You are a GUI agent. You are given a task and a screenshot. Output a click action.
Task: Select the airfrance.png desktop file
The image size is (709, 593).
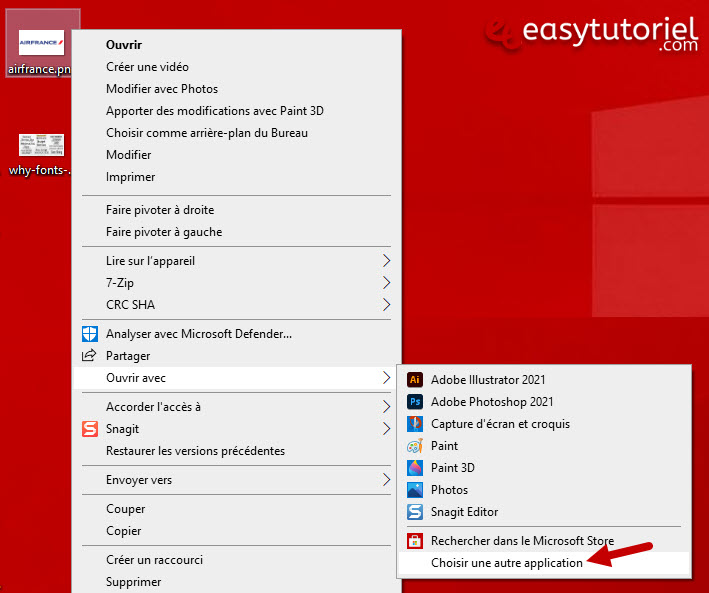[x=41, y=43]
